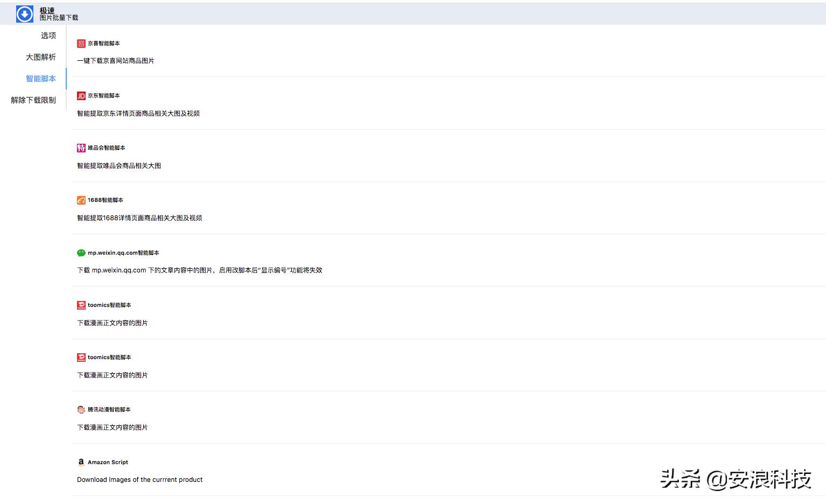Click the mp.weixin.qq.com智能脚本 title
826x504 pixels.
(123, 253)
